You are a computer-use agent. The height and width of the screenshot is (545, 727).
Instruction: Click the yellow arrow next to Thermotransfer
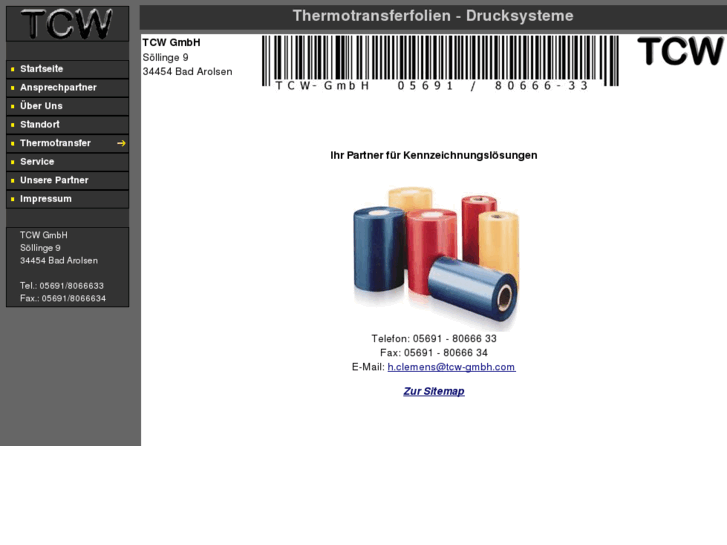[x=121, y=143]
